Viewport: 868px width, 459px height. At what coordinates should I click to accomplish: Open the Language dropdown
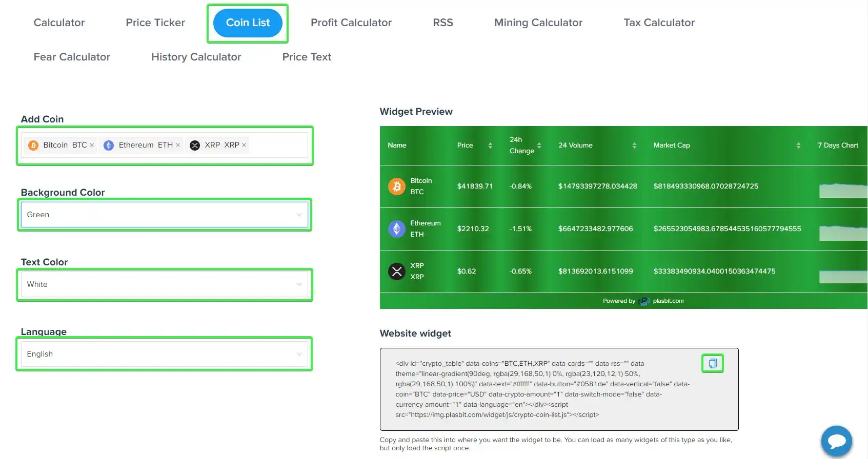click(165, 354)
